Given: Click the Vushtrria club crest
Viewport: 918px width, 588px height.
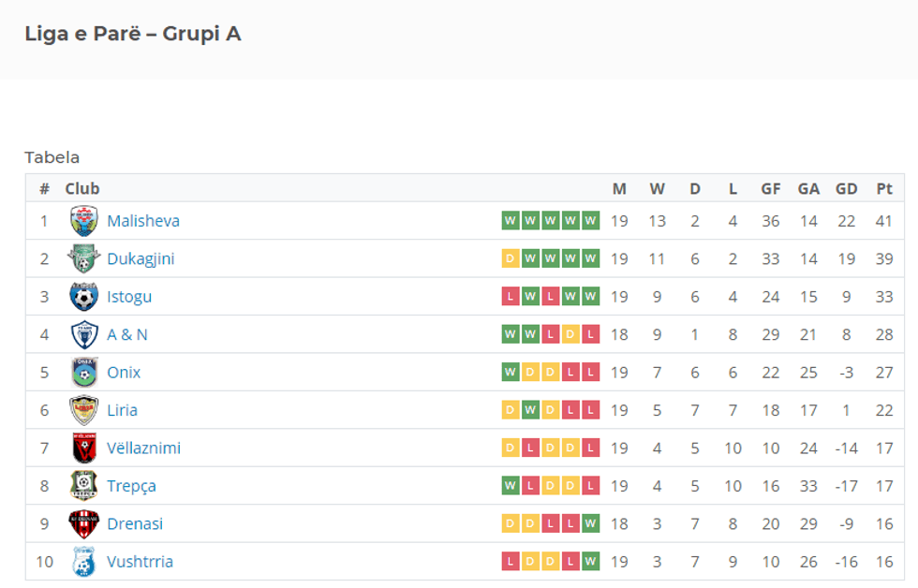Looking at the screenshot, I should (83, 562).
